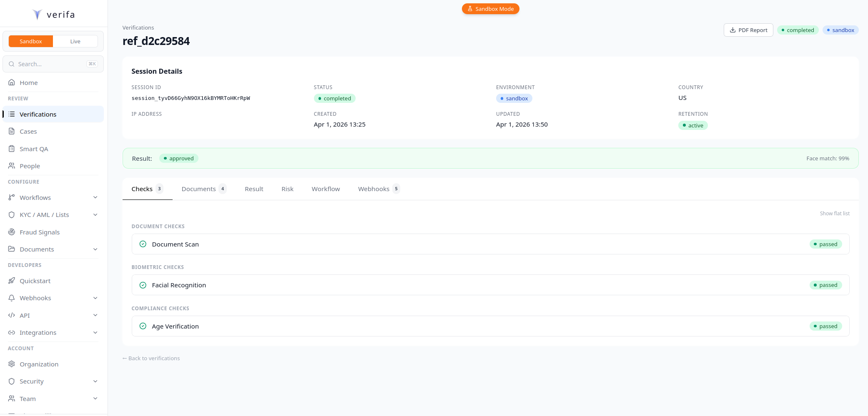
Task: Click the People icon in sidebar
Action: pyautogui.click(x=12, y=166)
